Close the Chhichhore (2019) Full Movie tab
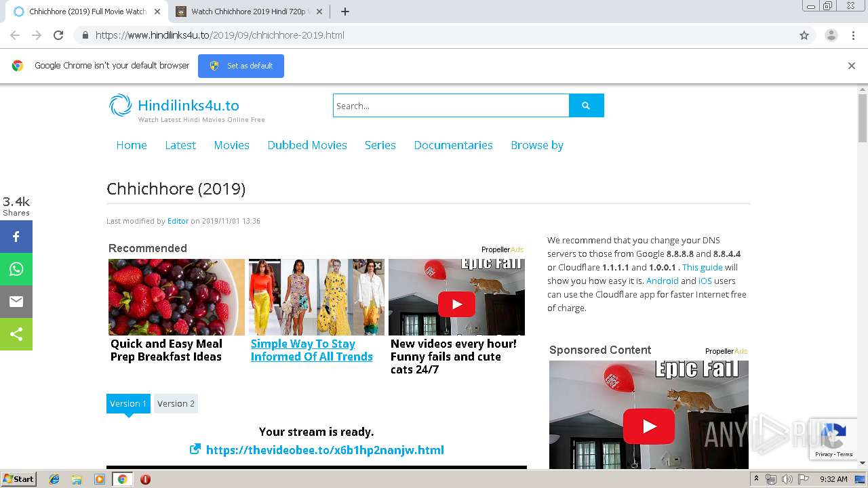 157,12
